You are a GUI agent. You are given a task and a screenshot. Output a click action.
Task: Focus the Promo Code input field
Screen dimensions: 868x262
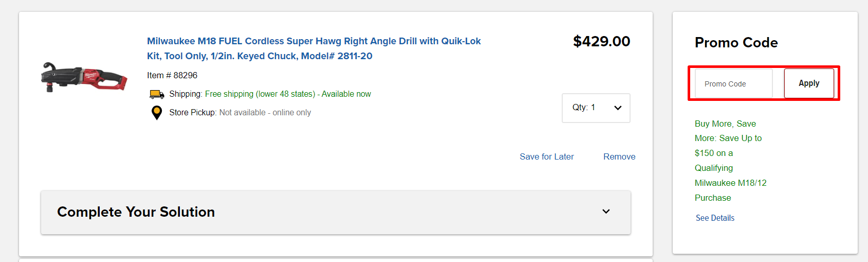coord(733,83)
